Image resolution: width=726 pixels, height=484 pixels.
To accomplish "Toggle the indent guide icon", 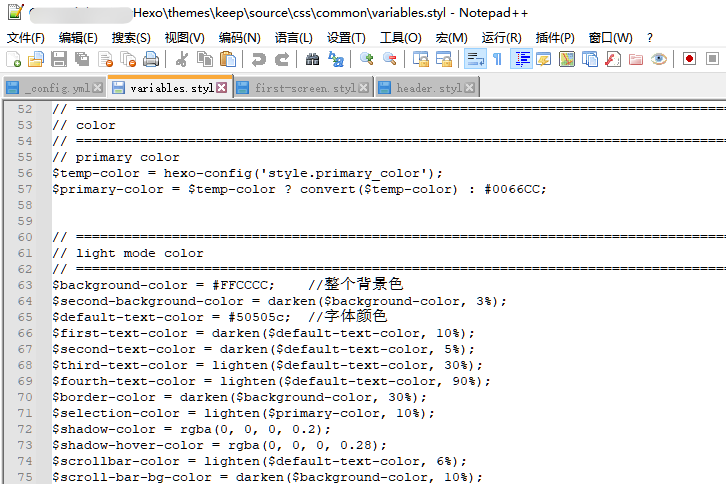I will pos(521,59).
